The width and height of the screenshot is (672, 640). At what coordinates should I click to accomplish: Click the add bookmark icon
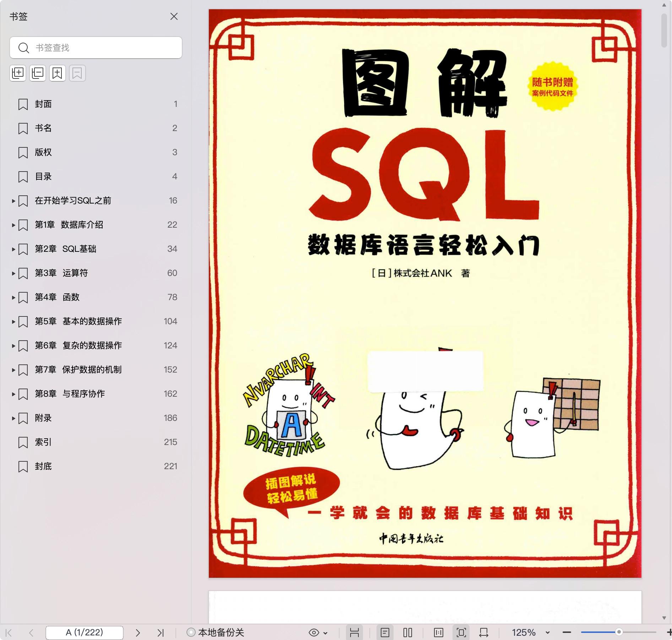coord(58,73)
